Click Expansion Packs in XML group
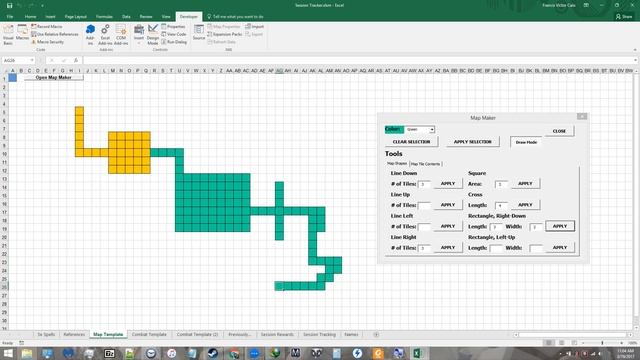Image resolution: width=640 pixels, height=360 pixels. click(224, 34)
